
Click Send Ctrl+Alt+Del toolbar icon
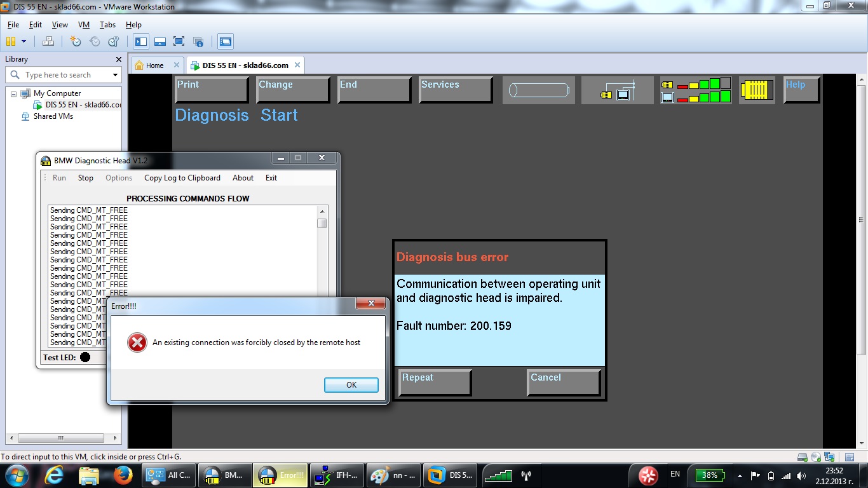tap(48, 41)
